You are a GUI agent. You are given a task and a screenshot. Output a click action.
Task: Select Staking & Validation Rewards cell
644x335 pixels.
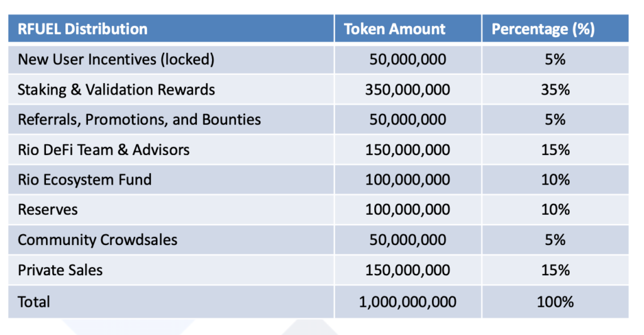point(171,89)
